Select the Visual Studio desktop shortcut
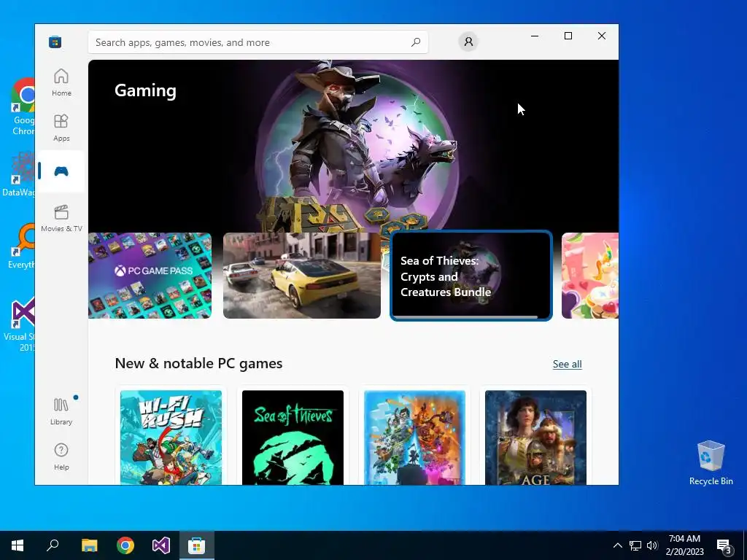This screenshot has height=560, width=747. click(20, 324)
